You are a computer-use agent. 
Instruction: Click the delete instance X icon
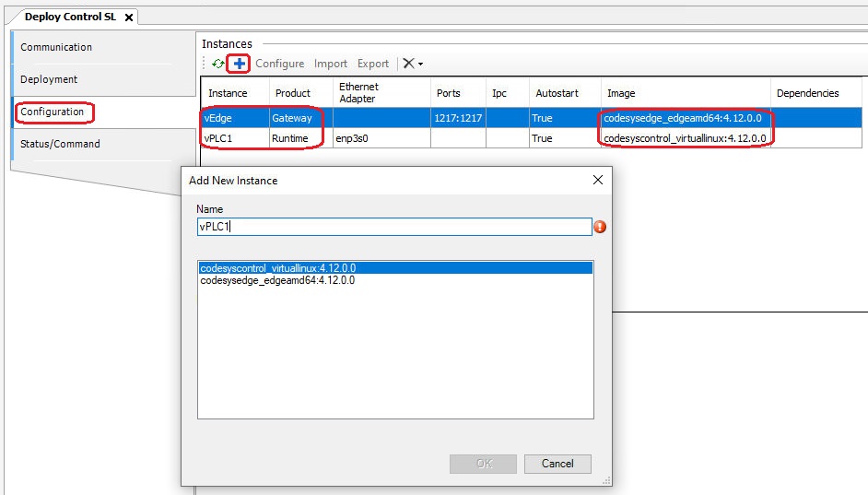408,63
